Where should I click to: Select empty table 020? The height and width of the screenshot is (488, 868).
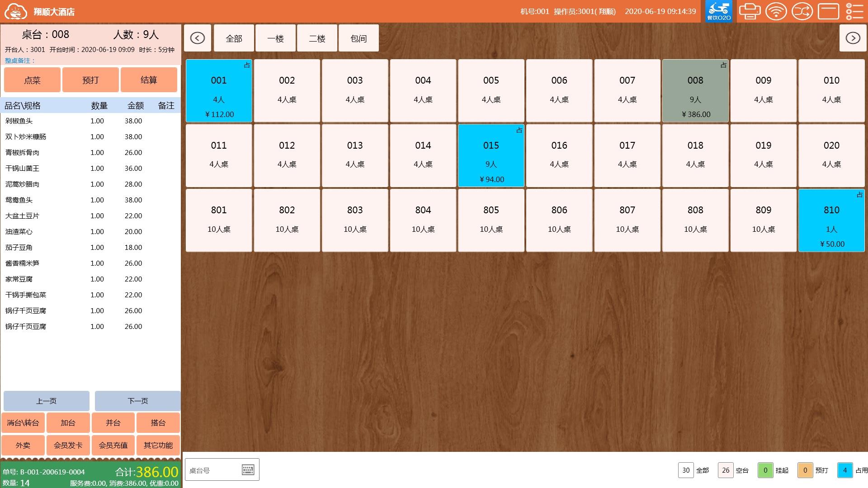point(831,155)
